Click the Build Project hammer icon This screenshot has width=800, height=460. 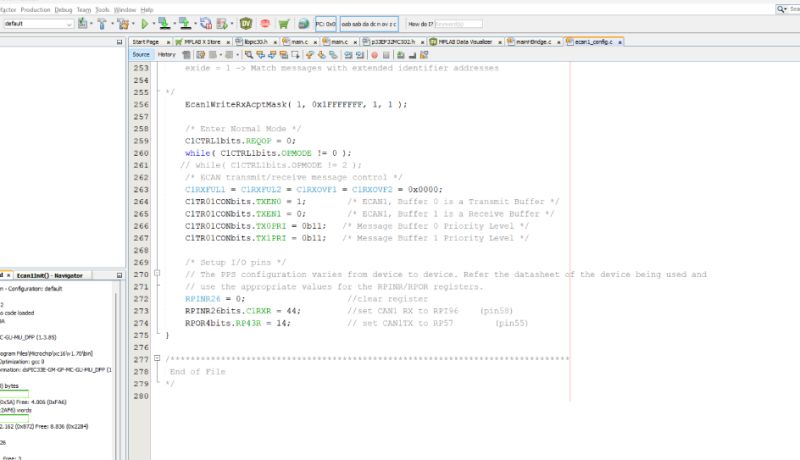tap(102, 23)
